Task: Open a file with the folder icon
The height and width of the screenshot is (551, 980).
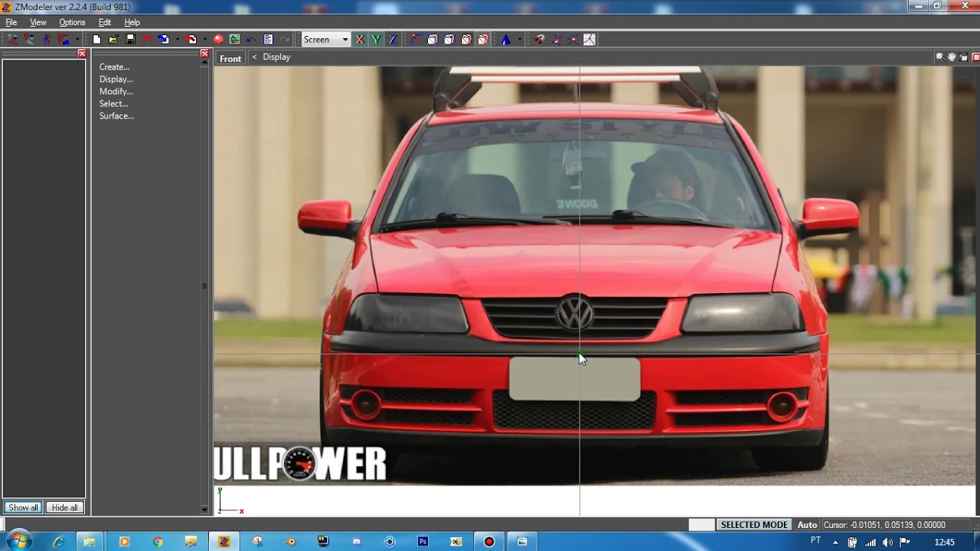Action: 113,39
